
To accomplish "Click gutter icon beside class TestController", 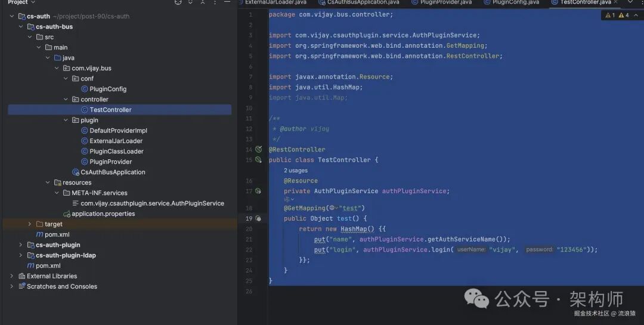I will pyautogui.click(x=258, y=160).
